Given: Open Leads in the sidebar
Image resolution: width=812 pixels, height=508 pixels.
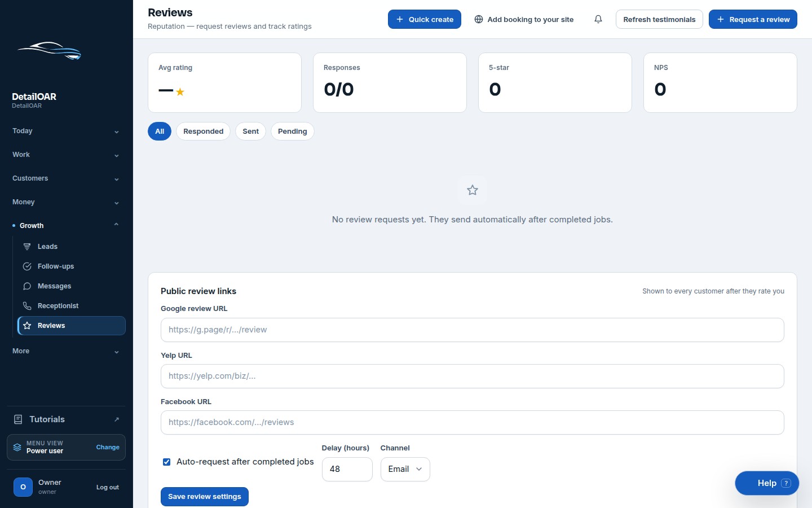Looking at the screenshot, I should pos(72,247).
